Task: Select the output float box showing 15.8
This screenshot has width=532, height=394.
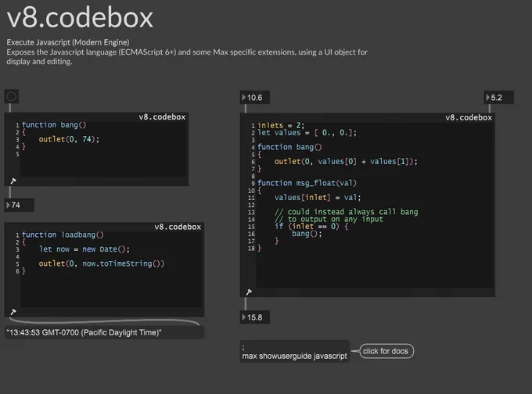Action: click(255, 317)
